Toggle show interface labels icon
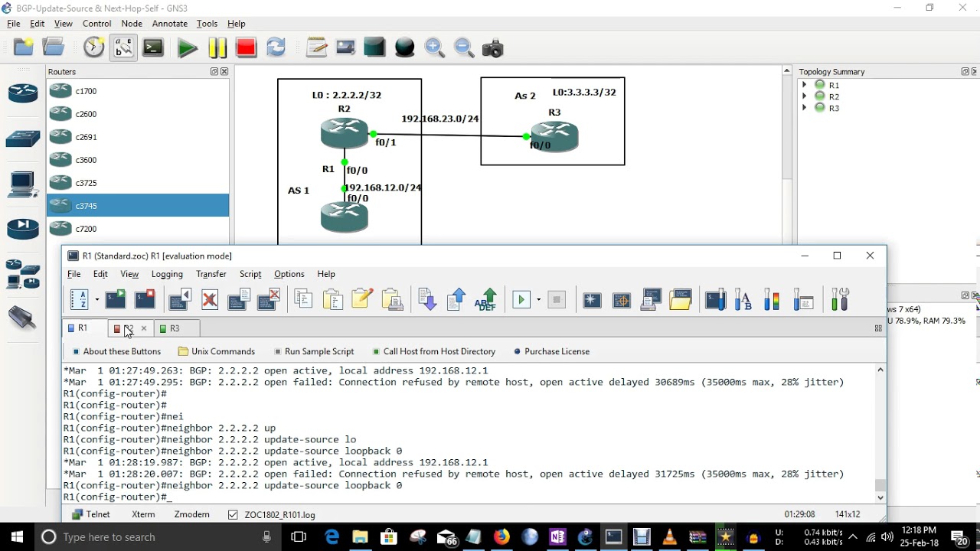The width and height of the screenshot is (980, 551). pyautogui.click(x=123, y=47)
